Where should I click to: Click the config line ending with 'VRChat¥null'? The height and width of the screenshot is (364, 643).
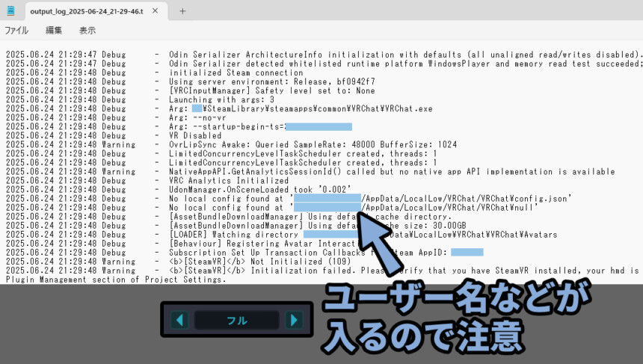pos(272,208)
